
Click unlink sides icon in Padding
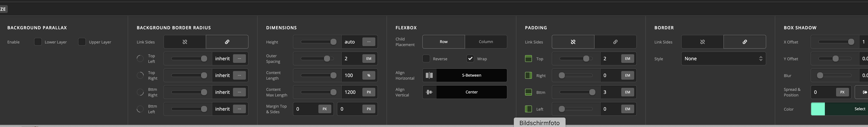click(573, 42)
